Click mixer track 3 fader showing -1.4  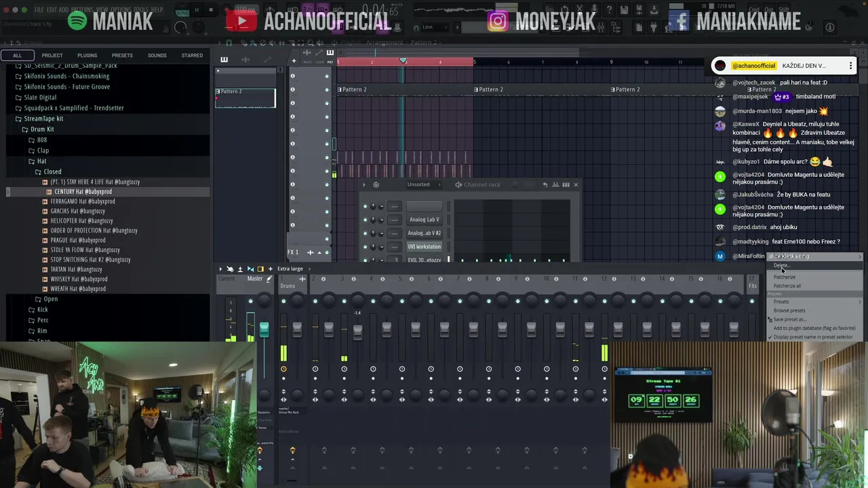[357, 331]
